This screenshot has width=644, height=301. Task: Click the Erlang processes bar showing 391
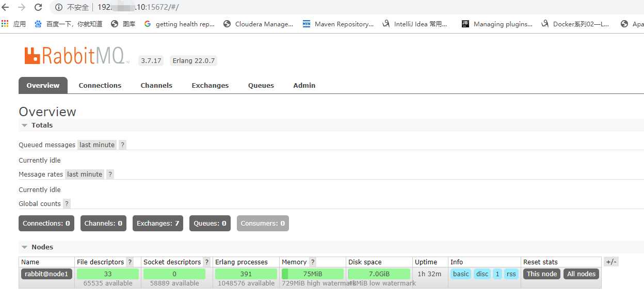tap(246, 274)
